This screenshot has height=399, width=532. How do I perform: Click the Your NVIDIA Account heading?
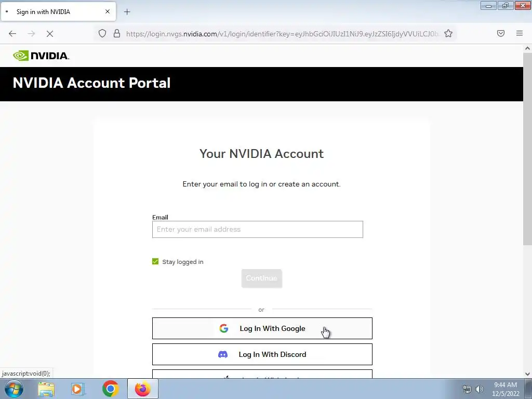pyautogui.click(x=262, y=154)
